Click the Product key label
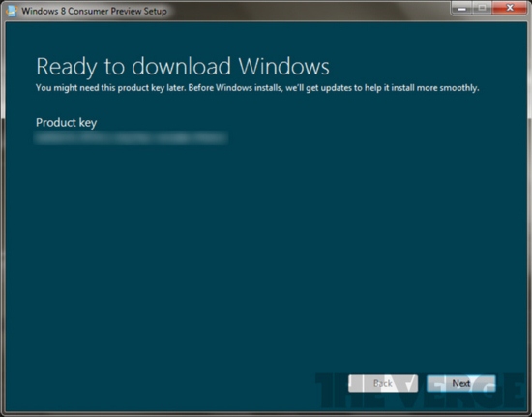The height and width of the screenshot is (417, 532). [x=66, y=123]
